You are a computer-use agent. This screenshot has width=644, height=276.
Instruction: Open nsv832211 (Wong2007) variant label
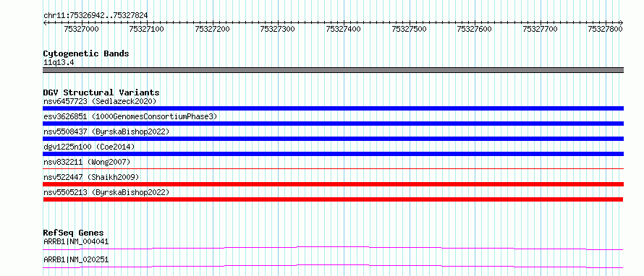(87, 162)
